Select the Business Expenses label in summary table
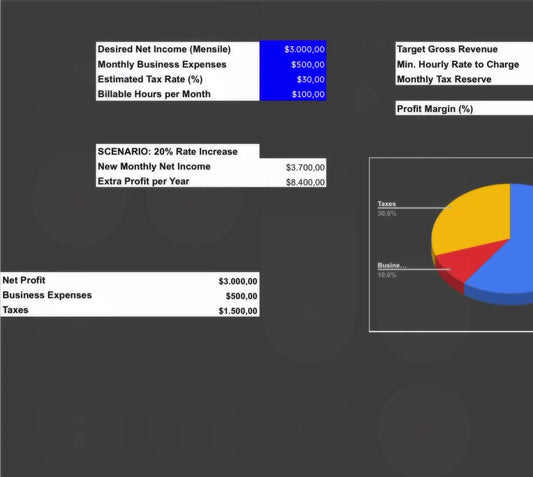 pos(47,295)
